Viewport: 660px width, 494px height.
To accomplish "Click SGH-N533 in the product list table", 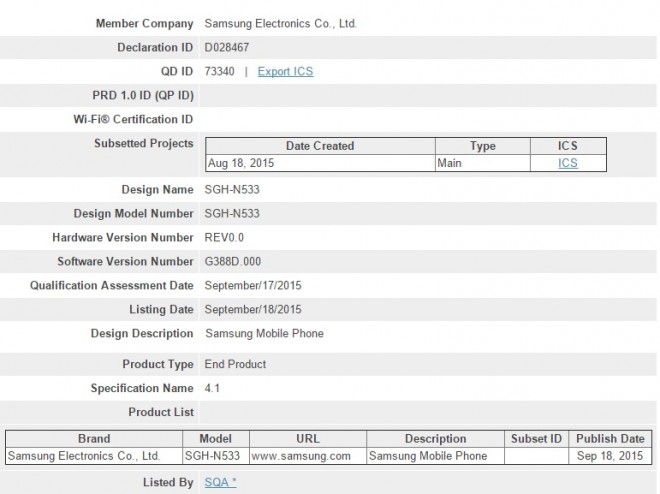I will coord(215,456).
